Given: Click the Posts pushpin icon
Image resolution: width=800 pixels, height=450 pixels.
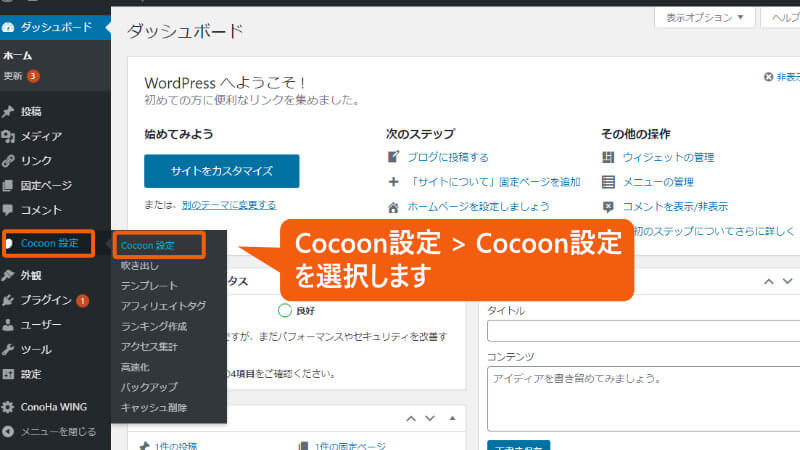Looking at the screenshot, I should (8, 111).
